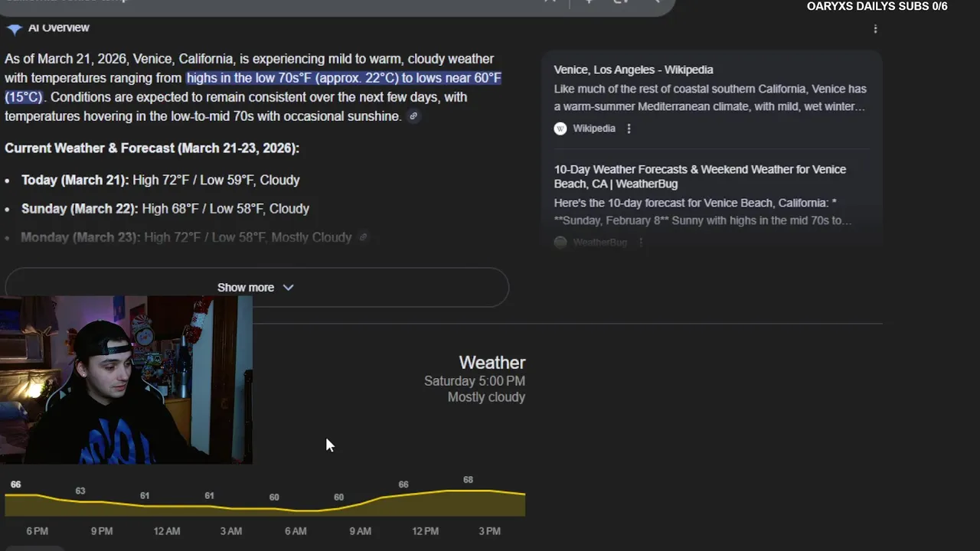The image size is (980, 551).
Task: Click the 'OARYXS DAILYS SUBS 0/6' overlay text
Action: coord(877,7)
